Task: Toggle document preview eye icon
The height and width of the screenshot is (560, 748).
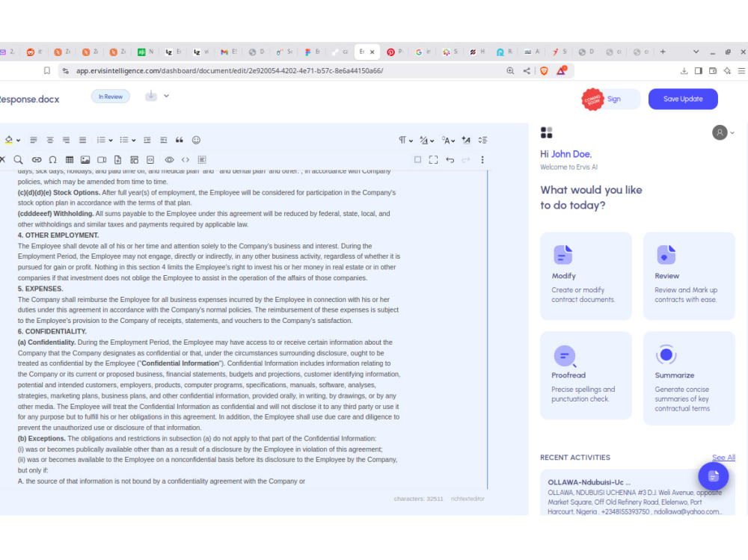Action: pos(169,160)
